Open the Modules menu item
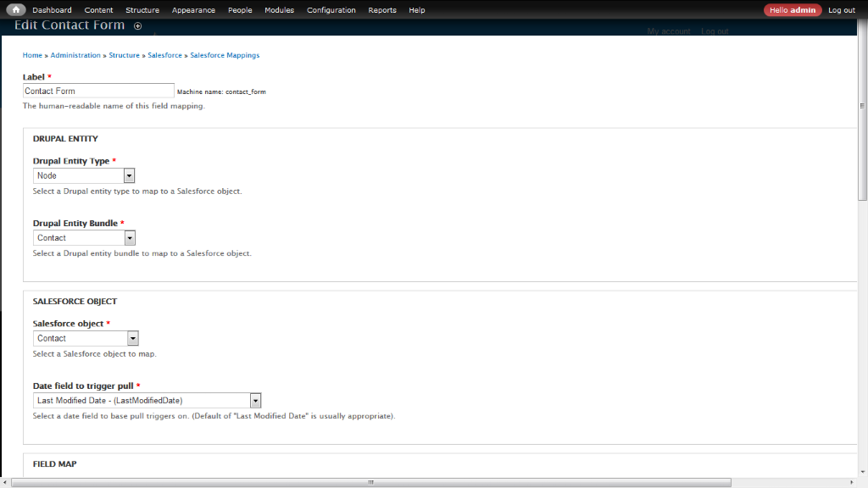Image resolution: width=868 pixels, height=488 pixels. click(x=279, y=10)
